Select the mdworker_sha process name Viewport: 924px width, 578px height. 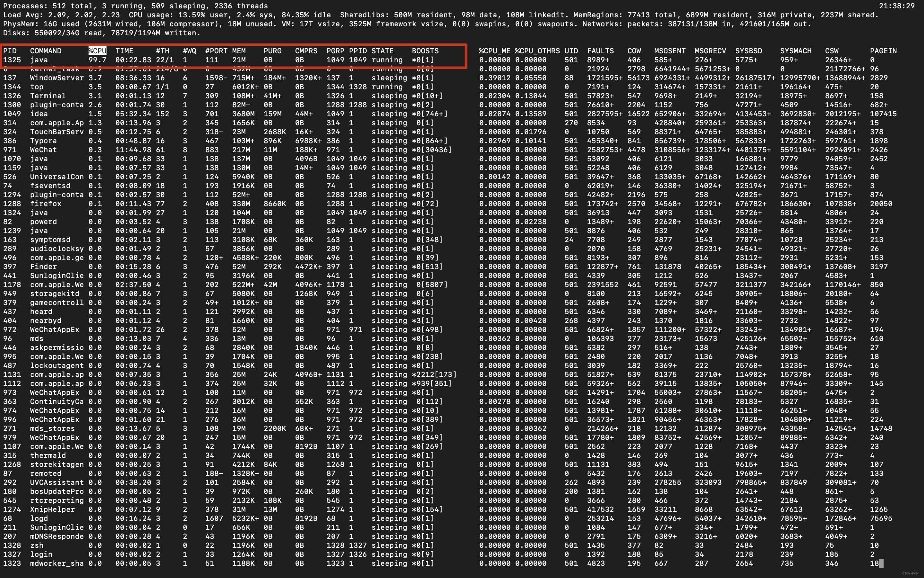57,564
